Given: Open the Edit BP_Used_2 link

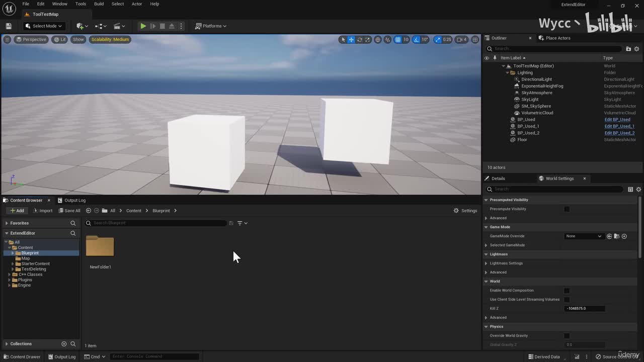Looking at the screenshot, I should (x=619, y=133).
